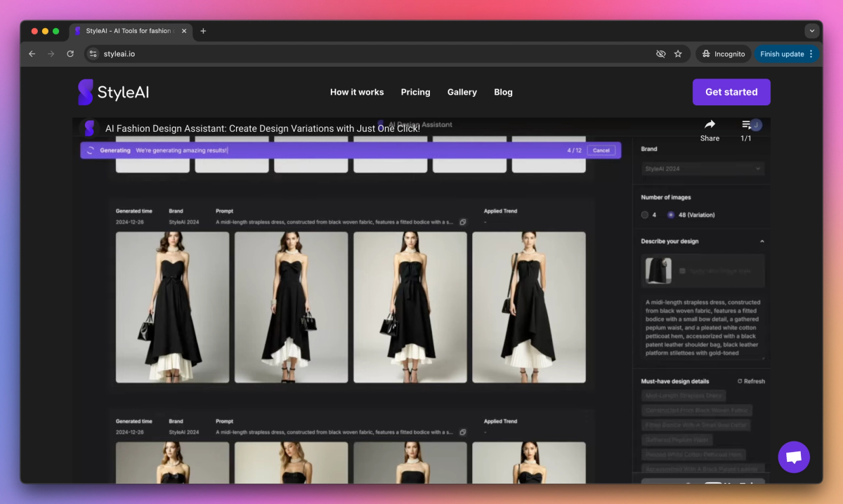Open the Brand dropdown StyleAI 2024
Screen dimensions: 843x504
(x=702, y=168)
